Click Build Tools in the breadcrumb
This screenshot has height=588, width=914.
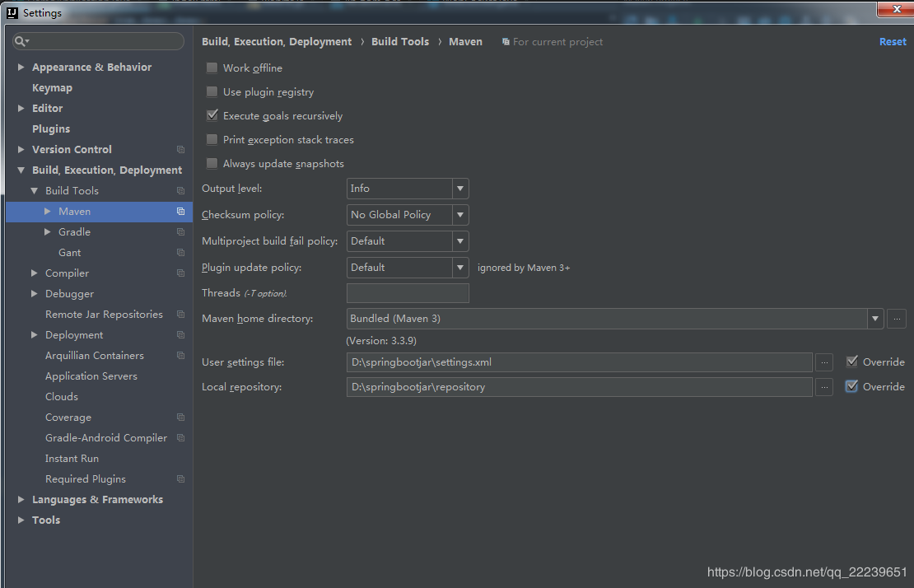(x=400, y=42)
